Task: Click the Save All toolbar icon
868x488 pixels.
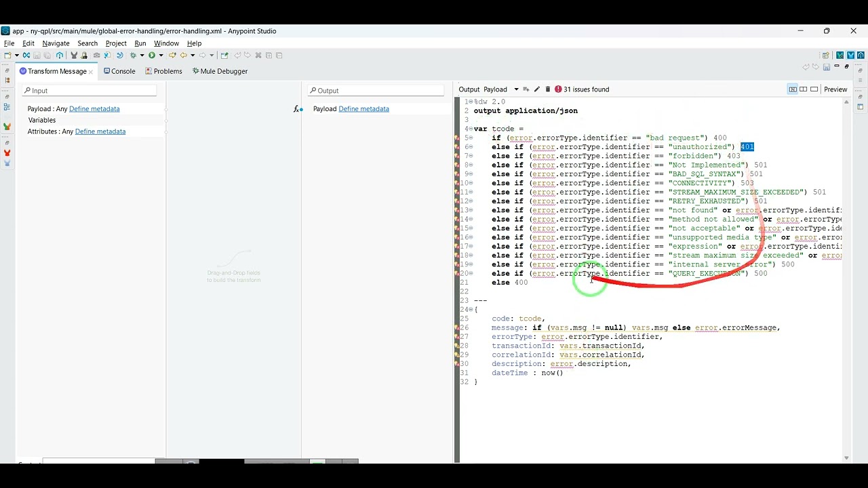Action: 47,56
